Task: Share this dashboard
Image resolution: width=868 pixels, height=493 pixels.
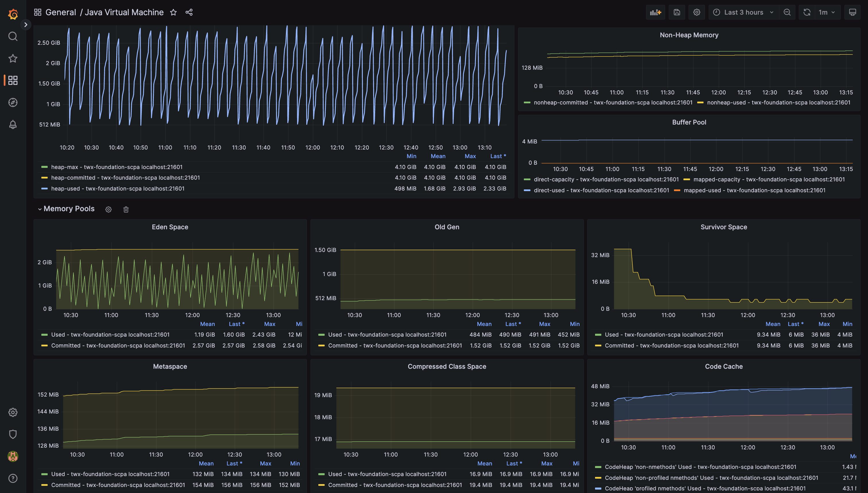Action: (x=189, y=13)
